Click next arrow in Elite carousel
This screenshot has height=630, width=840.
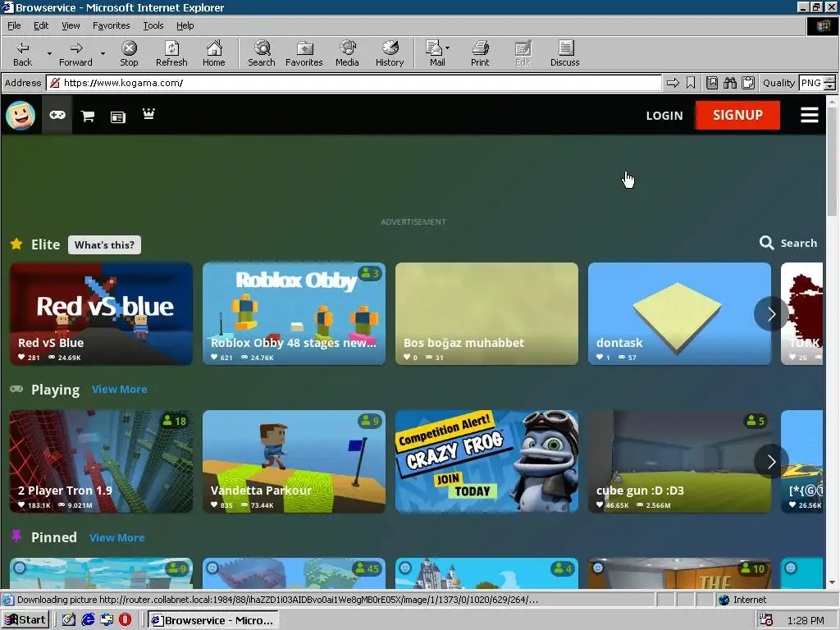tap(771, 314)
